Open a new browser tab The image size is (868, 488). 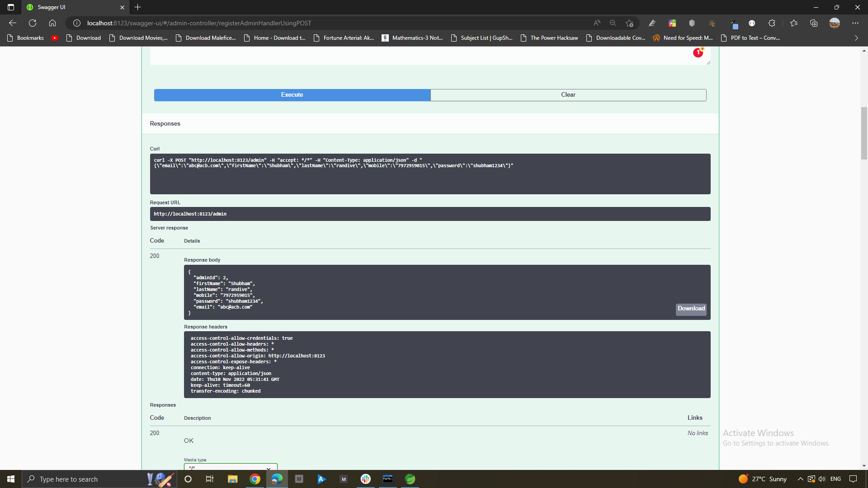[x=138, y=7]
